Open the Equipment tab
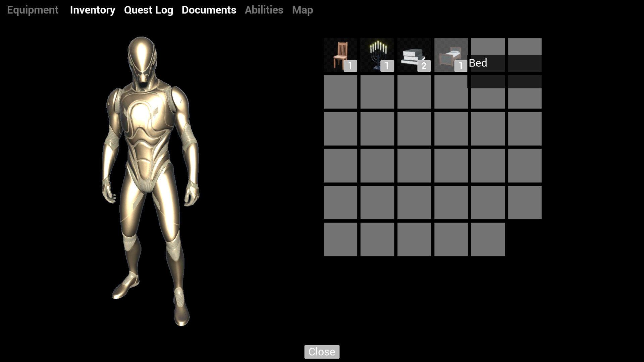Image resolution: width=644 pixels, height=362 pixels. [32, 10]
